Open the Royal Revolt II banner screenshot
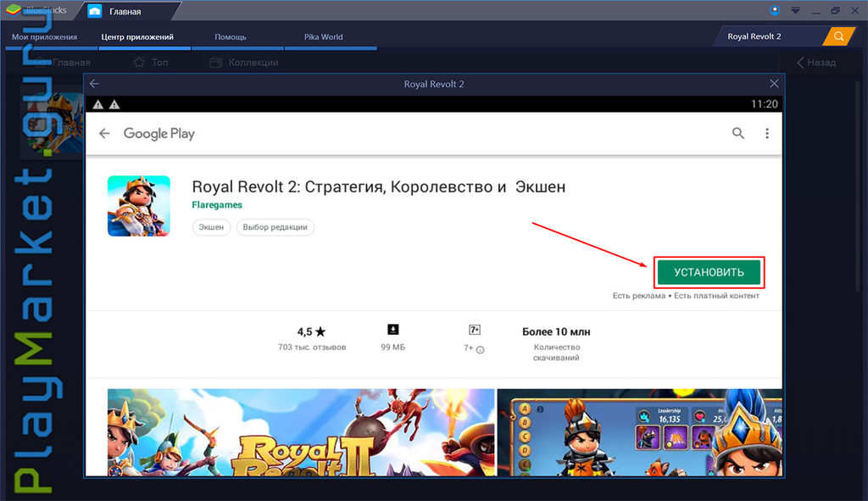The height and width of the screenshot is (501, 868). click(x=301, y=432)
